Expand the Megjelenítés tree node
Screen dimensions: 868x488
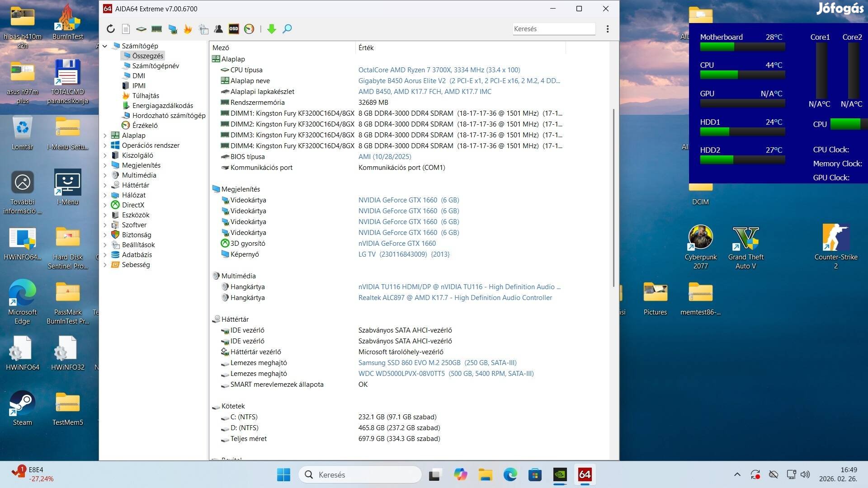[x=105, y=165]
